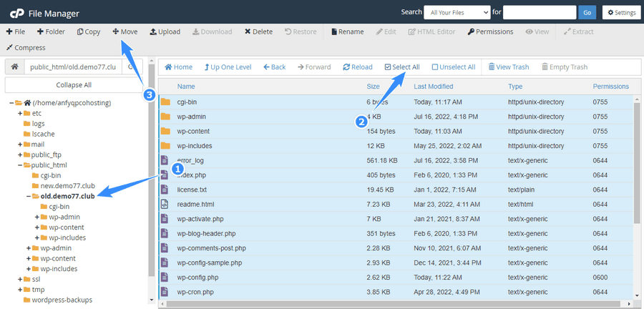
Task: Create a new file with +File
Action: point(16,31)
